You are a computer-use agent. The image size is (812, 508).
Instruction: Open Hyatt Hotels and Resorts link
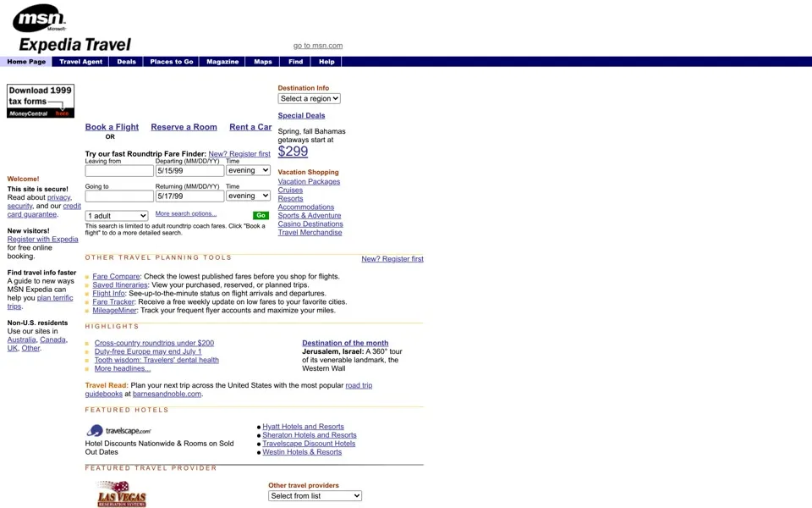(303, 427)
